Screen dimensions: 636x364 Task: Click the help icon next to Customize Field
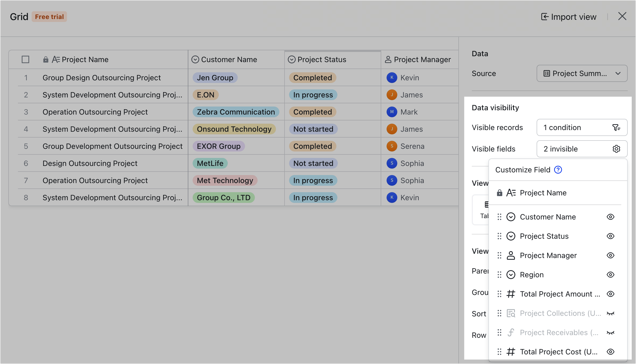558,170
